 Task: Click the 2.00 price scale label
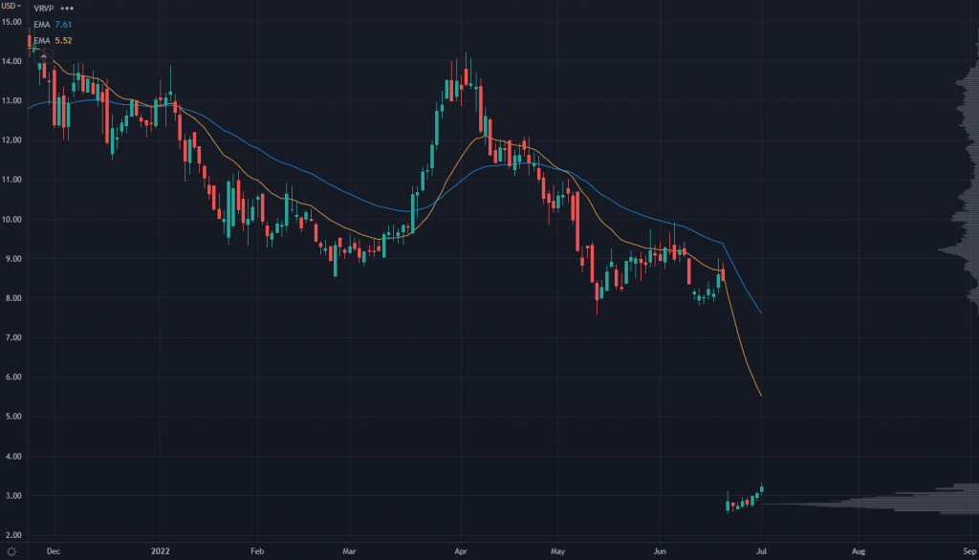click(13, 535)
